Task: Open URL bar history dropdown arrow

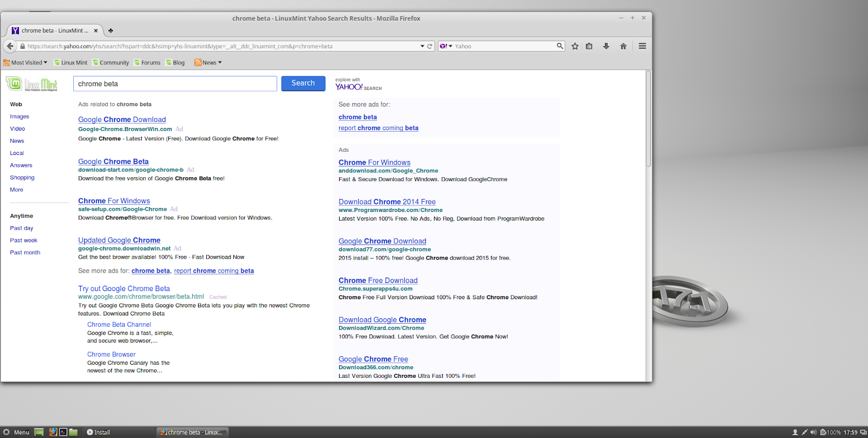Action: click(x=423, y=46)
